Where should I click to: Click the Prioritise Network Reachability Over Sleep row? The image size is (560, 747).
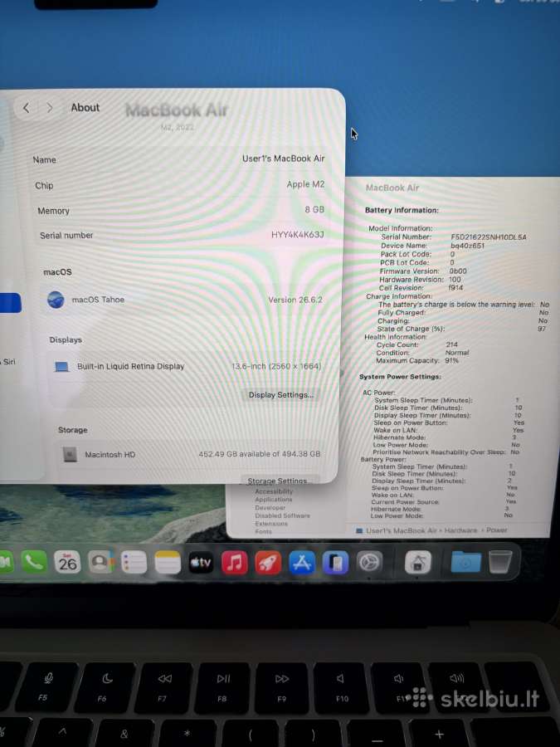(446, 452)
